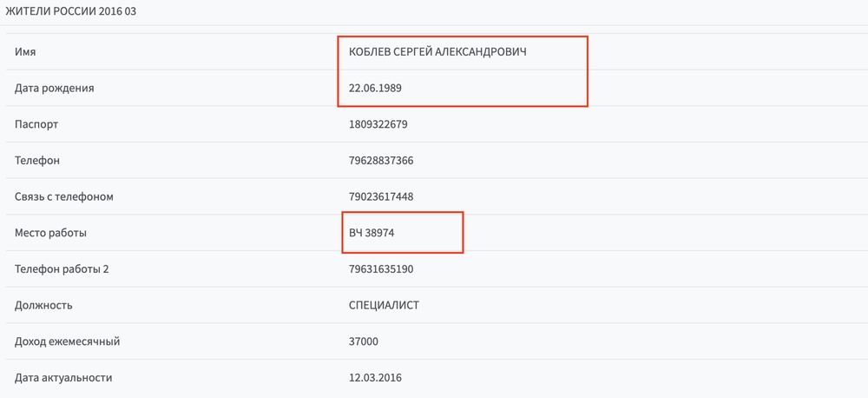Select the Паспорт row label
This screenshot has height=398, width=868.
point(36,124)
